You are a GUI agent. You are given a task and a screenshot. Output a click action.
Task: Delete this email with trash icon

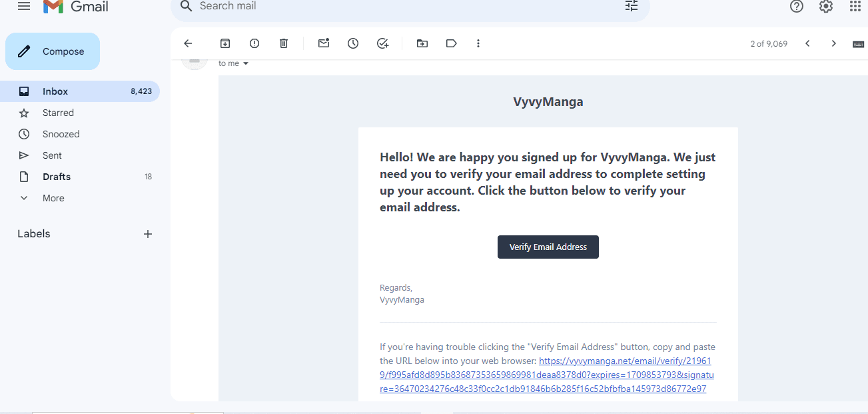pos(284,43)
